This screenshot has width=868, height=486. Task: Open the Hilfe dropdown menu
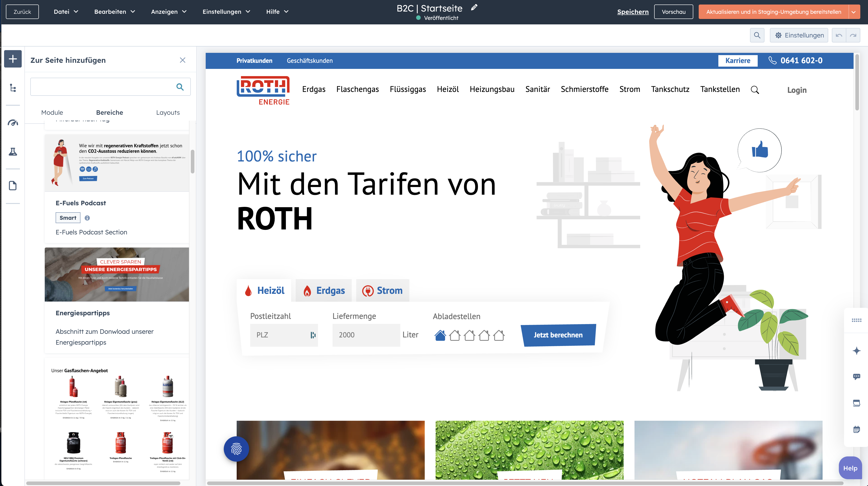tap(277, 12)
